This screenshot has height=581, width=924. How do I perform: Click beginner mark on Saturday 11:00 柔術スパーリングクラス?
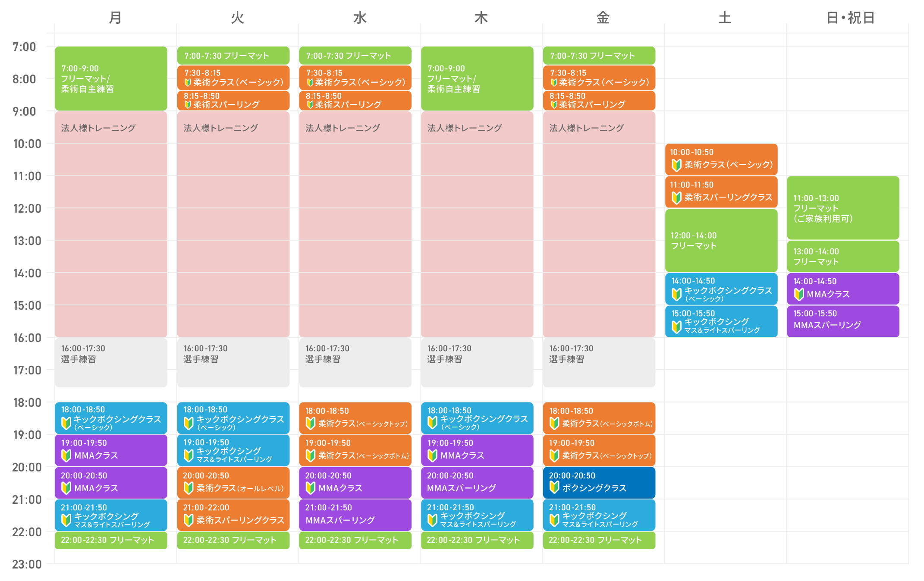676,198
